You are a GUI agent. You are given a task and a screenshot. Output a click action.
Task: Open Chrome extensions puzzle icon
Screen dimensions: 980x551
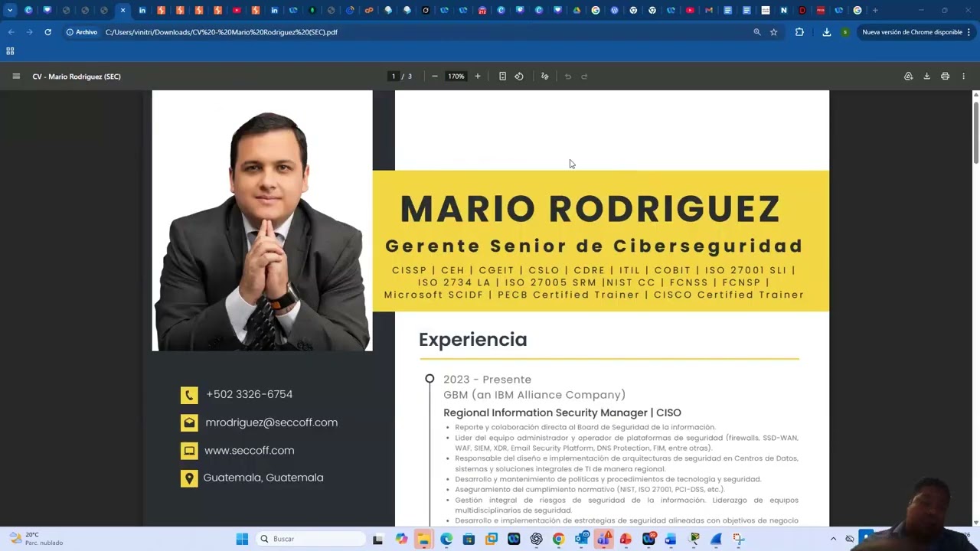coord(799,32)
